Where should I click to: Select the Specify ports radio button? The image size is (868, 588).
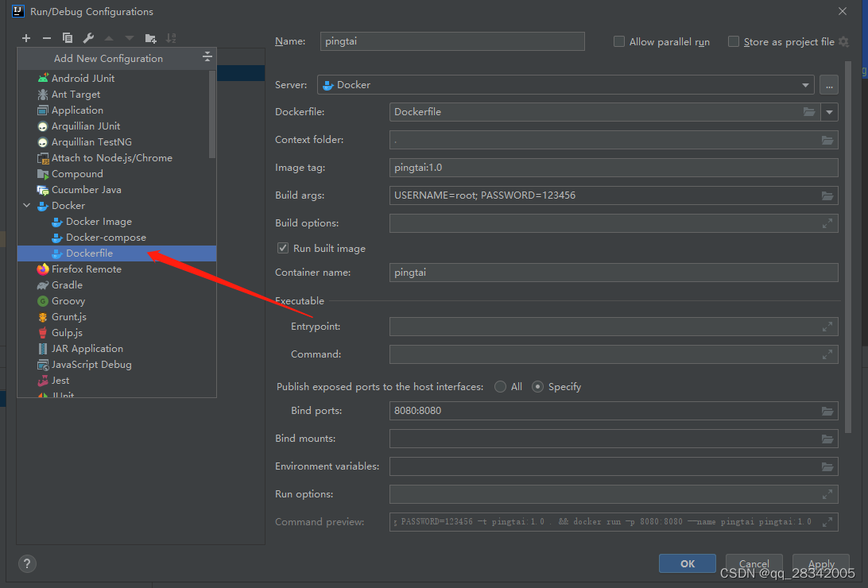[x=537, y=387]
